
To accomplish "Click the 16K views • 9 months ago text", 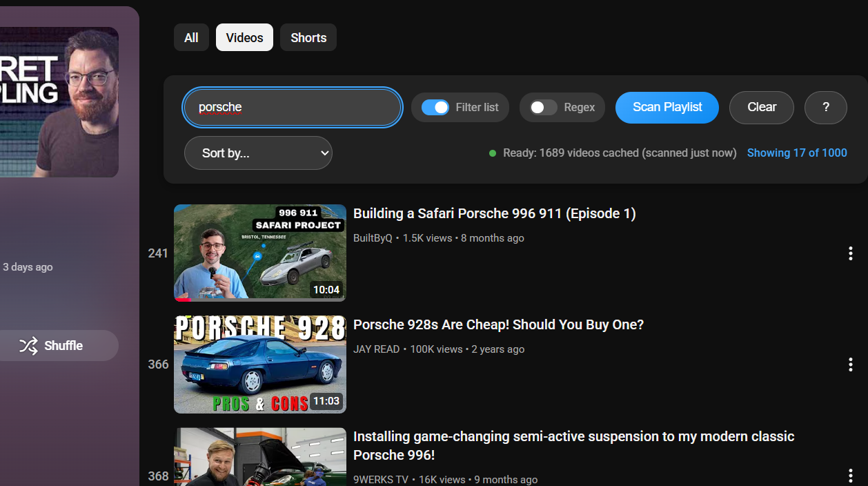I will (478, 480).
